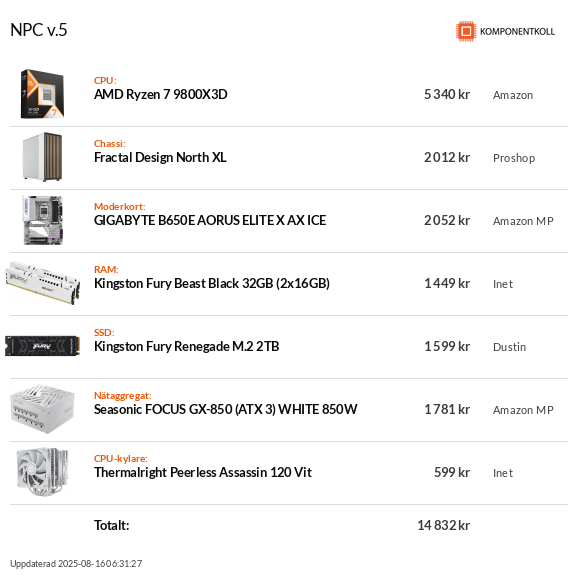Image resolution: width=577 pixels, height=577 pixels.
Task: Select the Fractal Design North XL case image
Action: [42, 157]
